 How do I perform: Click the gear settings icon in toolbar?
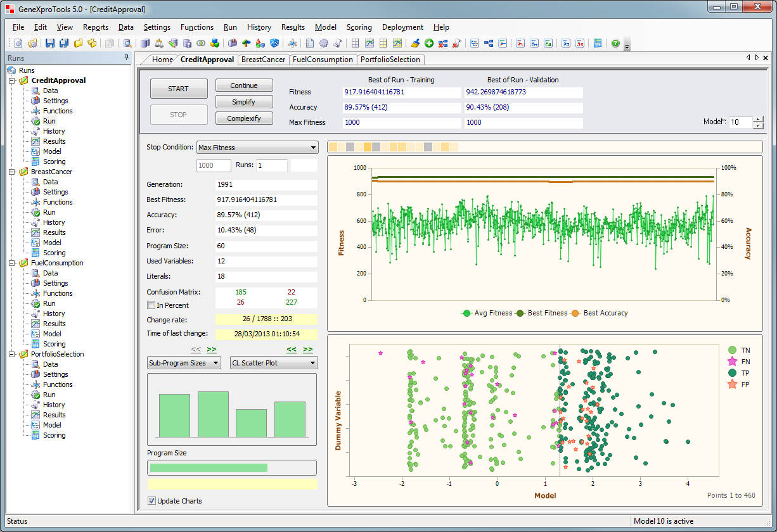pyautogui.click(x=324, y=43)
